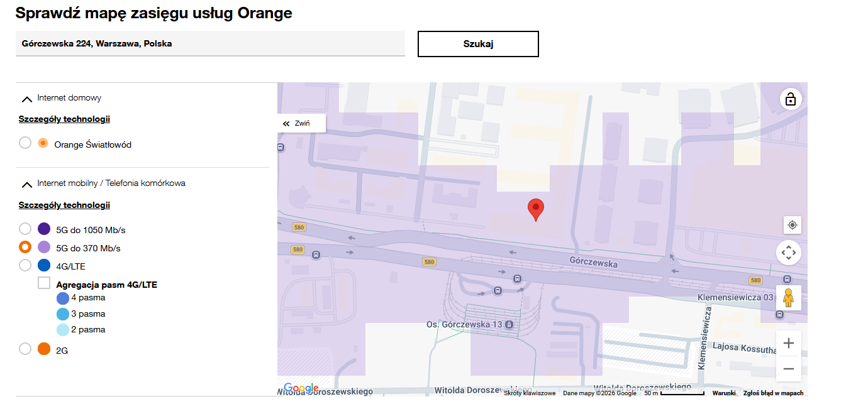Click the blue 4G/LTE color swatch
This screenshot has width=868, height=404.
pyautogui.click(x=44, y=265)
